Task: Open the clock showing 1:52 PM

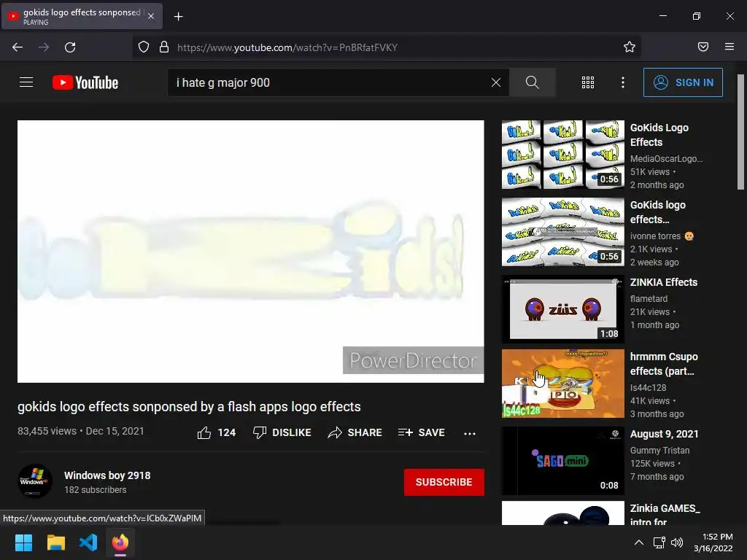Action: 713,542
